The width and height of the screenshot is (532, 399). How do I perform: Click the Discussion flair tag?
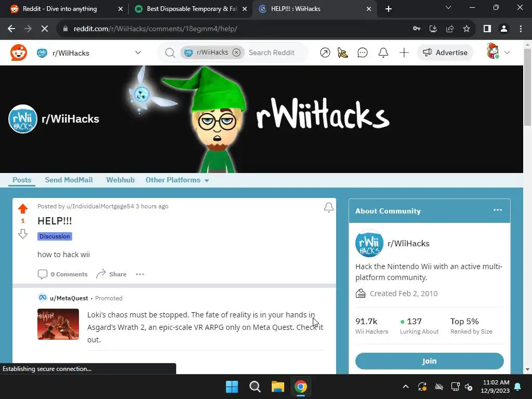[x=55, y=236]
